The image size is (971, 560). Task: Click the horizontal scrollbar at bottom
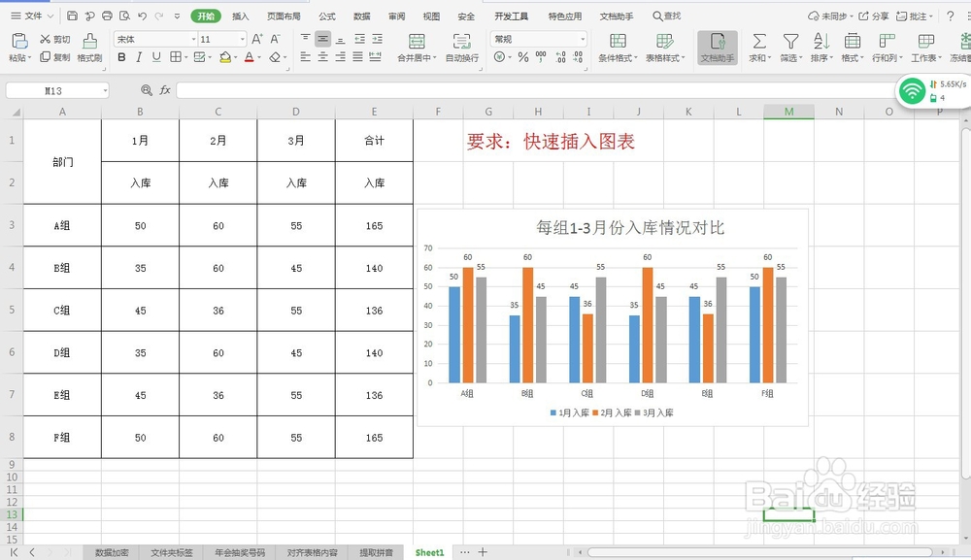click(760, 552)
